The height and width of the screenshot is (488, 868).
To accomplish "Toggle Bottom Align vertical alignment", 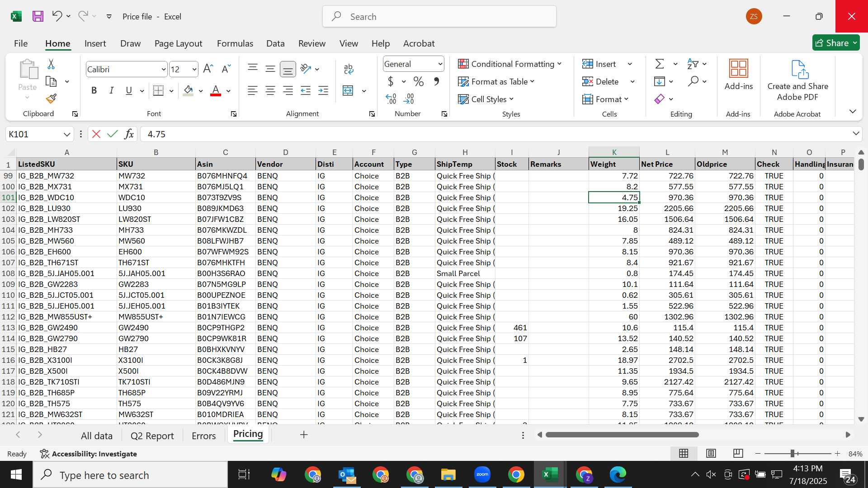I will (288, 69).
